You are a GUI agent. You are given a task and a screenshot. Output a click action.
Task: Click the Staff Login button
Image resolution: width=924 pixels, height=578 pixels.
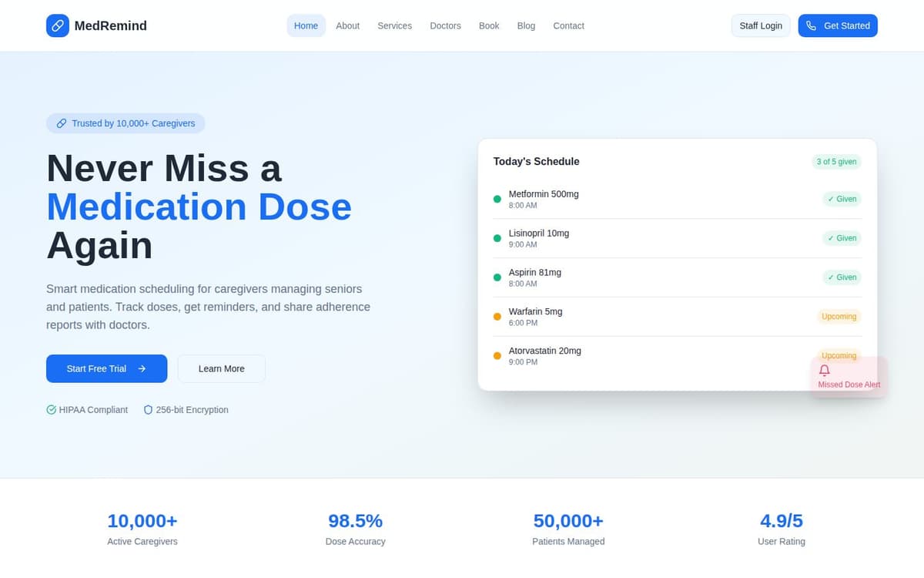point(761,25)
